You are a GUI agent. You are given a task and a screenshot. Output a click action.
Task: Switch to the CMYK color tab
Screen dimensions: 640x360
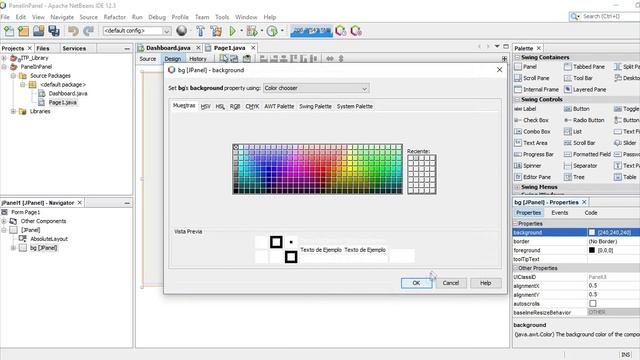coord(252,107)
